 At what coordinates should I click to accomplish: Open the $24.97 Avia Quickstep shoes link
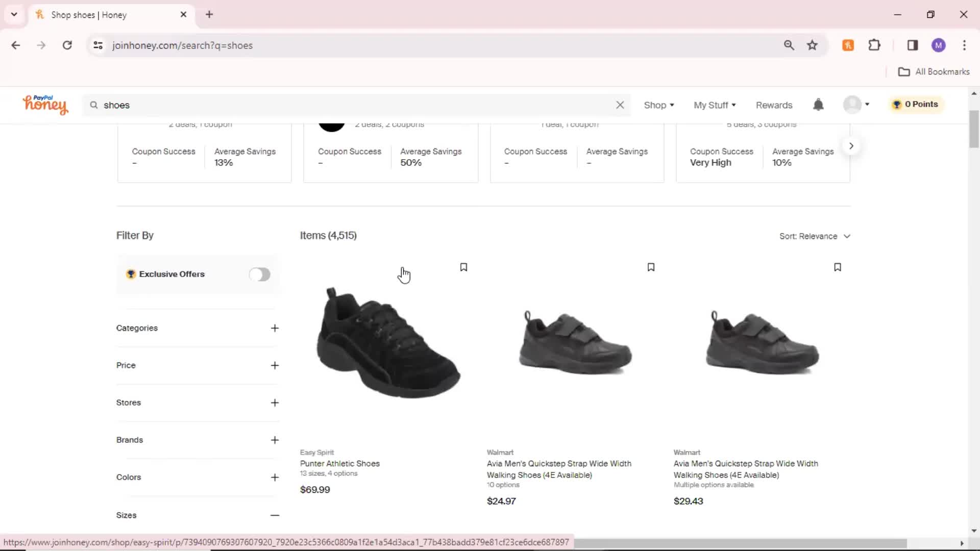coord(559,469)
